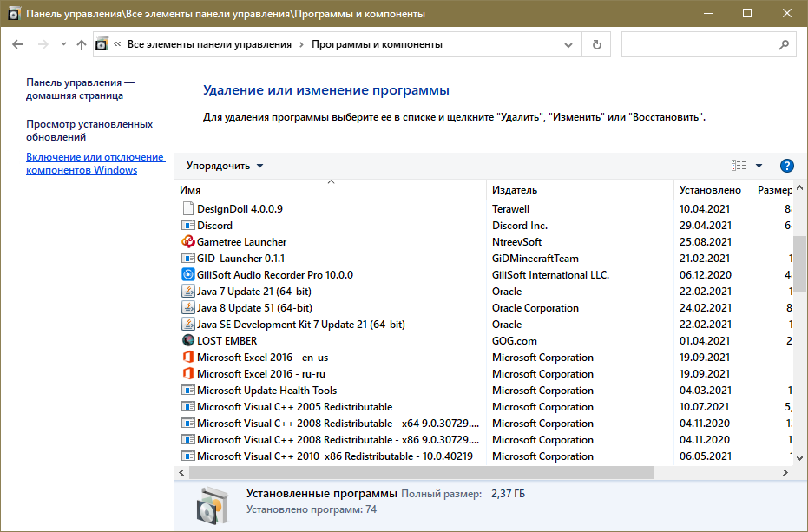Open help with the blue question mark
Viewport: 808px width, 532px height.
pos(787,166)
